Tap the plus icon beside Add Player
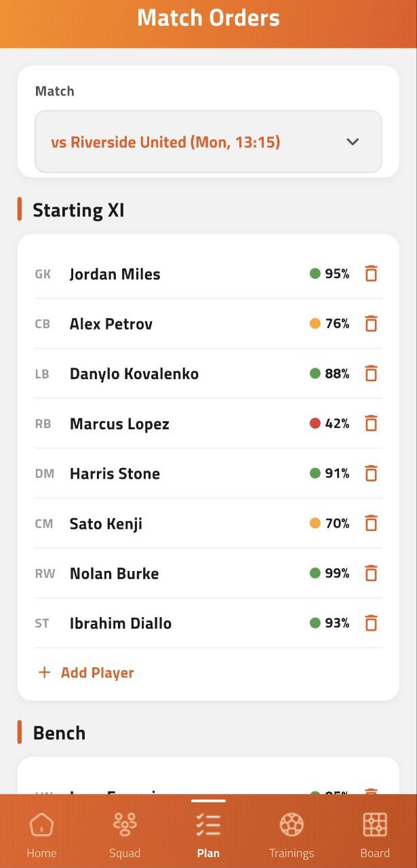 pyautogui.click(x=44, y=673)
